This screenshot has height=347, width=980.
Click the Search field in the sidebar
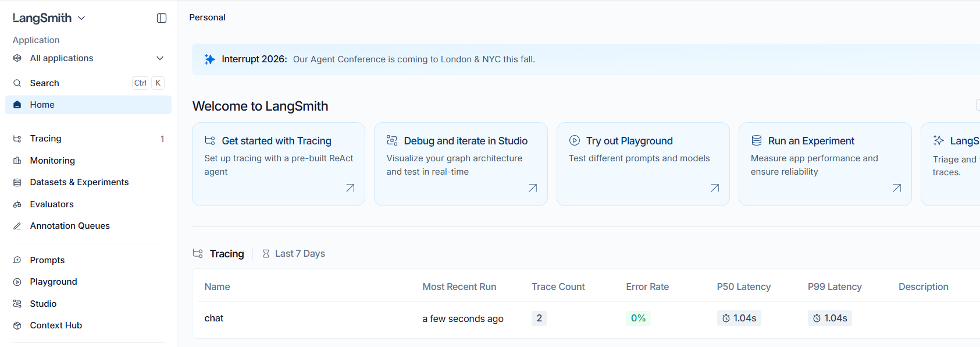[x=88, y=83]
